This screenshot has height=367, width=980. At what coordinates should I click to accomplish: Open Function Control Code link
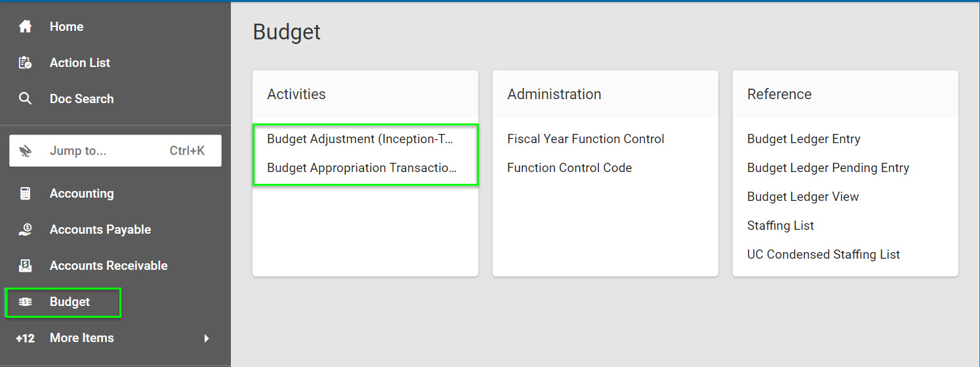[x=569, y=168]
